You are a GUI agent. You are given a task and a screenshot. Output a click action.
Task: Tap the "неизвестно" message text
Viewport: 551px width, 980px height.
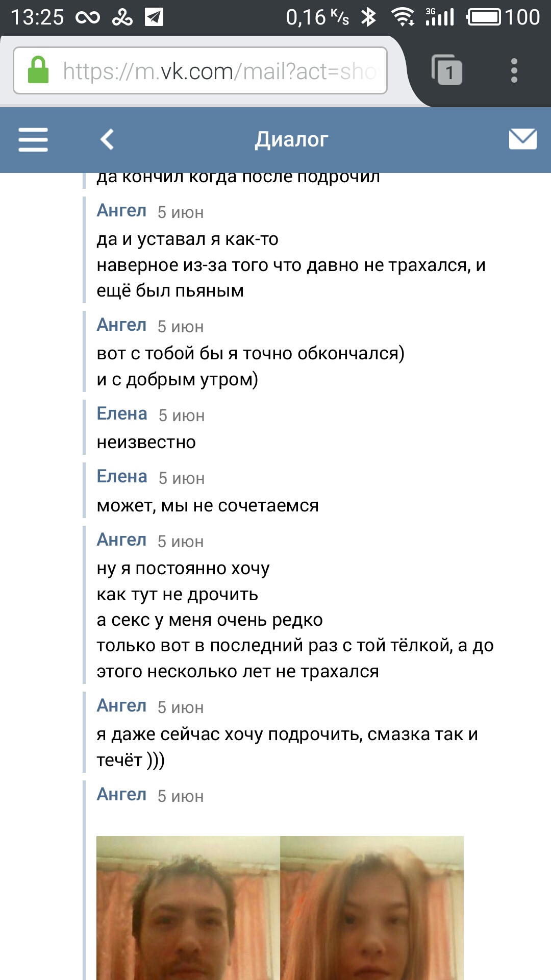146,443
